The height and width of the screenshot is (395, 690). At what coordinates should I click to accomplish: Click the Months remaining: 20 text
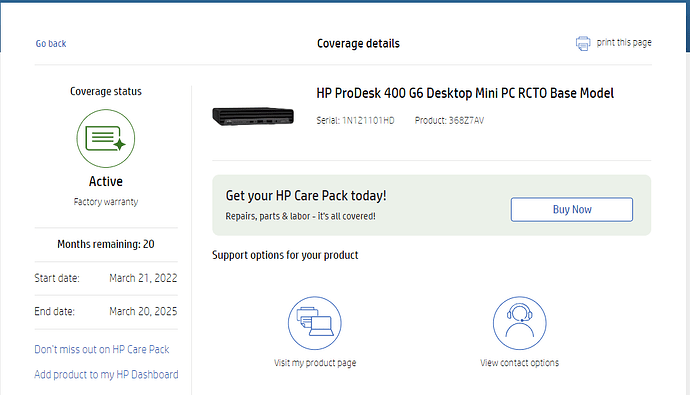click(106, 244)
